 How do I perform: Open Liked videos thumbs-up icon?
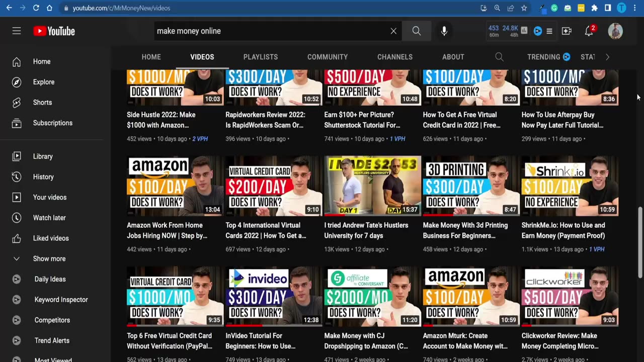pyautogui.click(x=17, y=238)
